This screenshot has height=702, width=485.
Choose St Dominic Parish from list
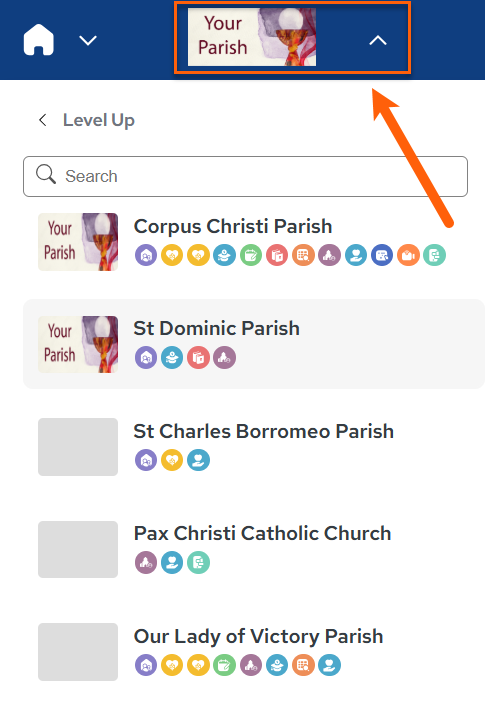[217, 328]
